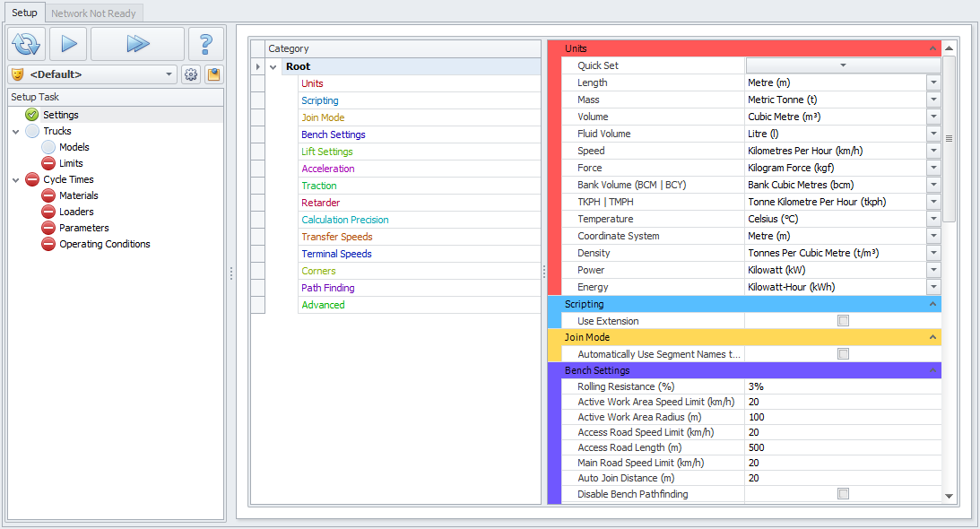Open help with the question mark icon
The width and height of the screenshot is (980, 529).
(x=205, y=44)
